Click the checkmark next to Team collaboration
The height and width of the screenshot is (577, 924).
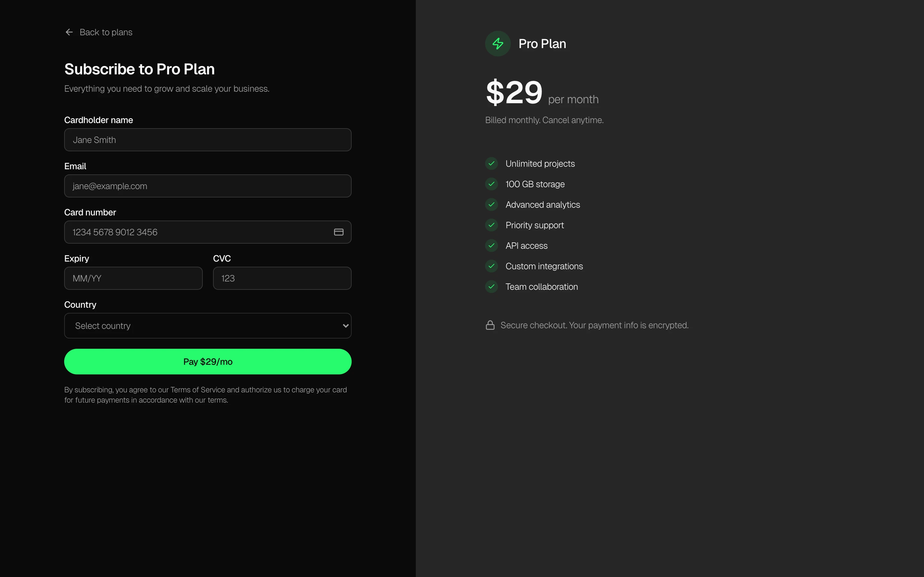(492, 287)
